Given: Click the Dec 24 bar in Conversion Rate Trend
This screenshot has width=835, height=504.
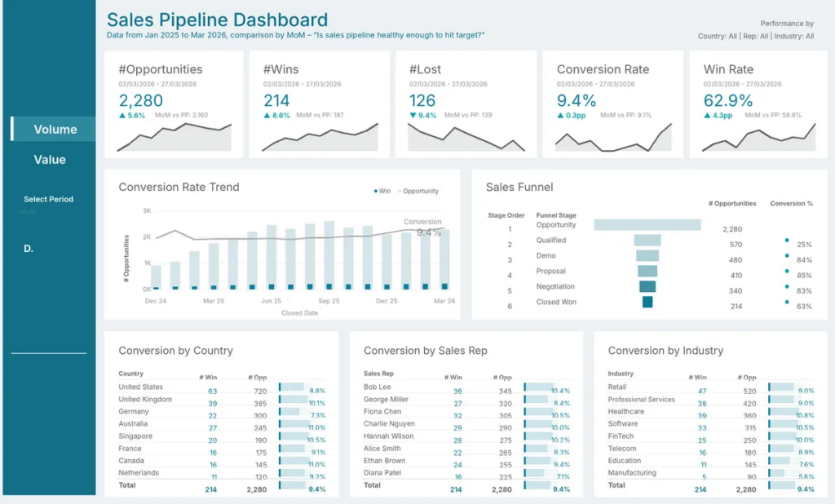Looking at the screenshot, I should click(156, 277).
